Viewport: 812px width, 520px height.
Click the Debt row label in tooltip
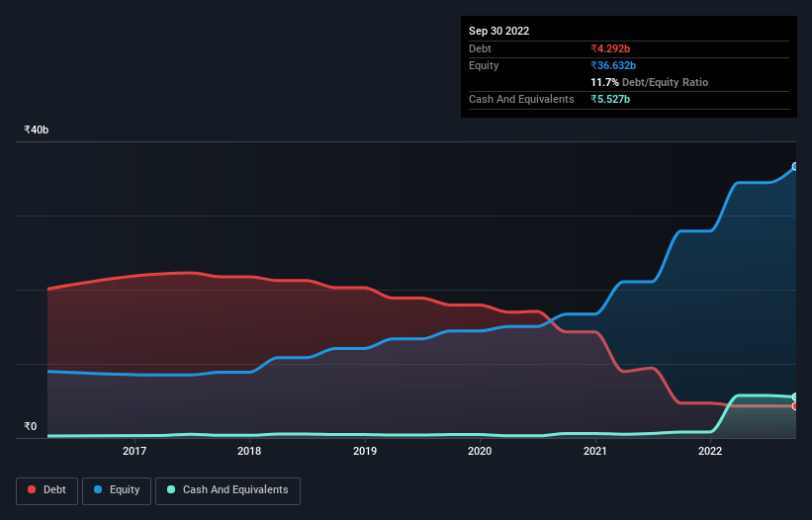click(480, 48)
